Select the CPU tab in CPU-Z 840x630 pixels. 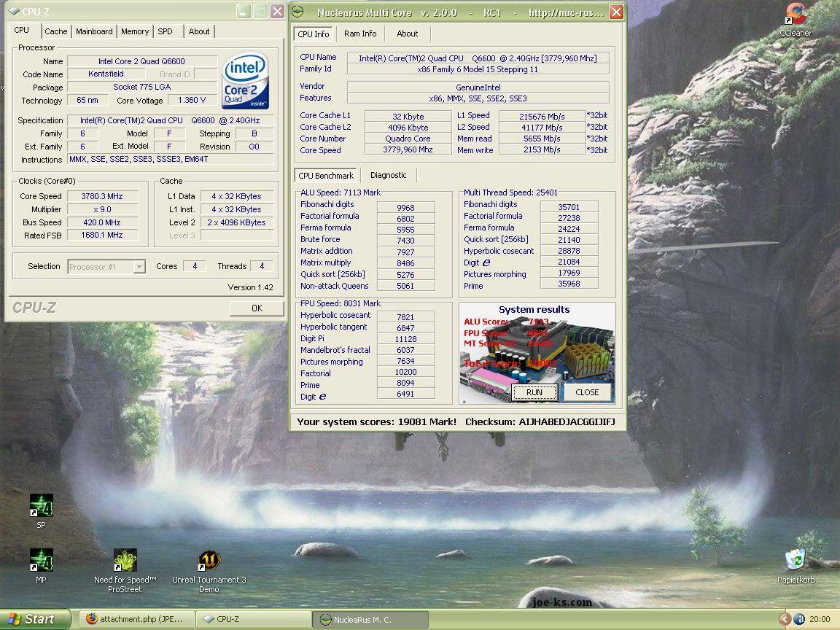[22, 30]
